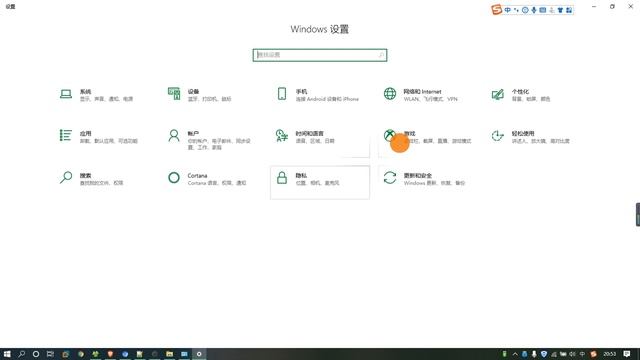
Task: Open the Brave browser taskbar icon
Action: tap(110, 354)
